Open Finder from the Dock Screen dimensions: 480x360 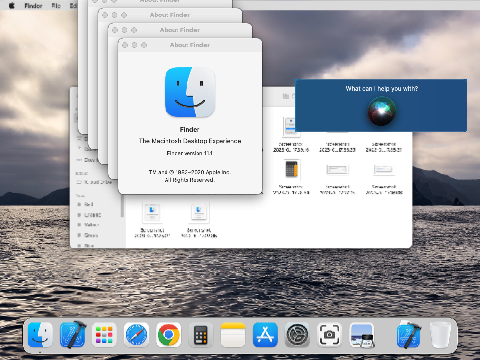tap(40, 334)
